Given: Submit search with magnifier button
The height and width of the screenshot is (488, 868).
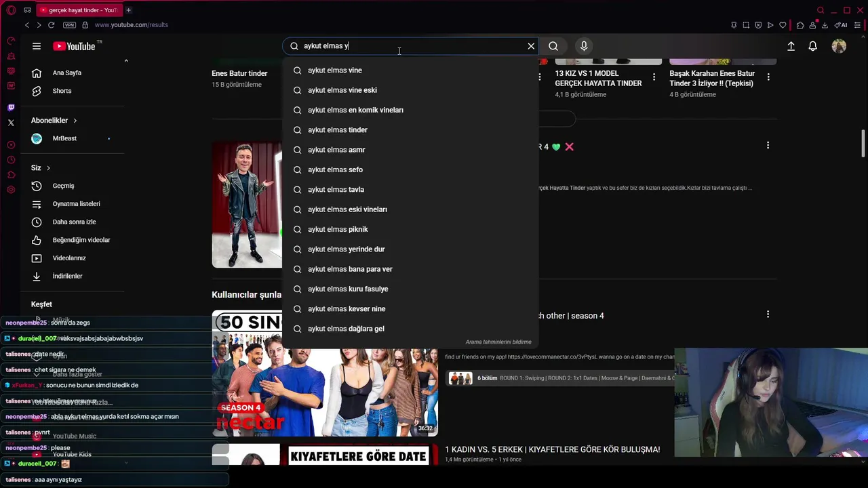Looking at the screenshot, I should click(553, 46).
